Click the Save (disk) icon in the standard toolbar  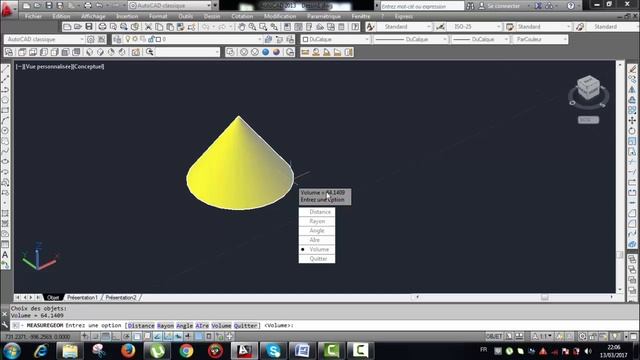tap(89, 27)
